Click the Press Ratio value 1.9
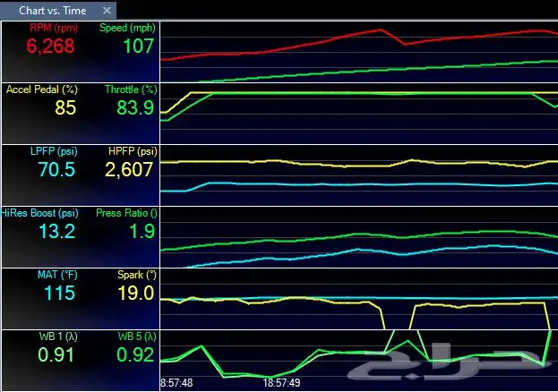This screenshot has height=392, width=558. coord(142,231)
